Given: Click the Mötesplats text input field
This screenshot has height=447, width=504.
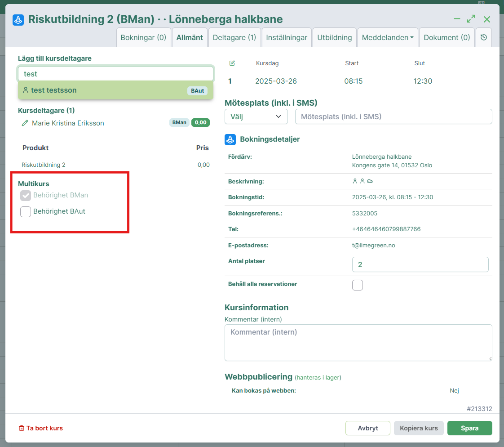Looking at the screenshot, I should click(393, 116).
